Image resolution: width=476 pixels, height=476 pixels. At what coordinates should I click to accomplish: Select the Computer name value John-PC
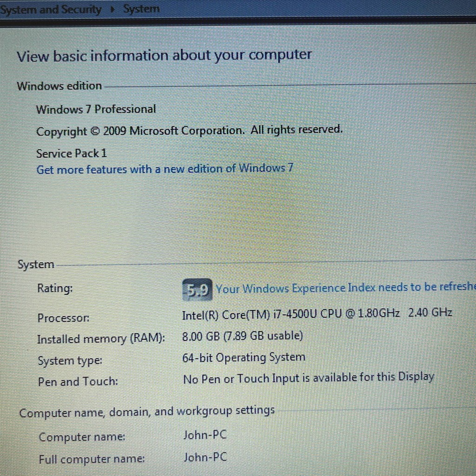point(205,435)
